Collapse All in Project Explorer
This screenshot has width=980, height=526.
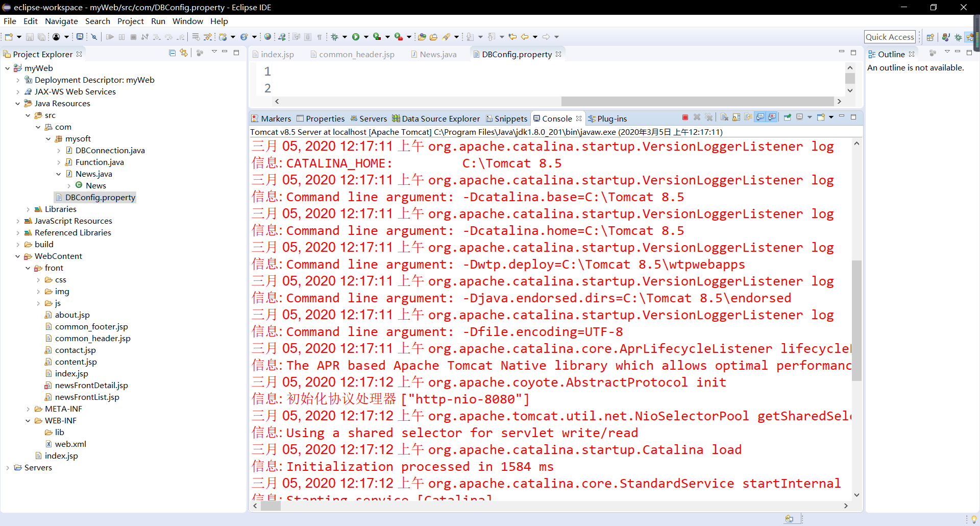pyautogui.click(x=172, y=53)
